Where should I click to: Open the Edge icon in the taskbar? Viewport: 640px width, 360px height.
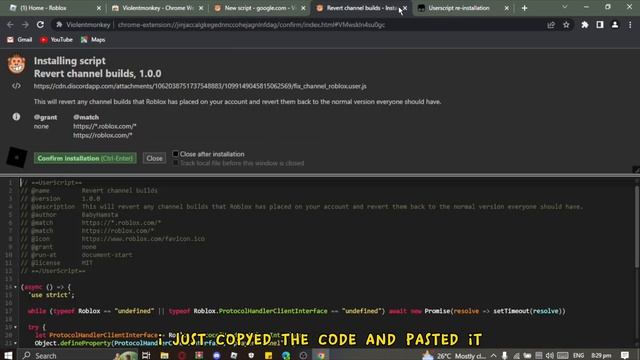click(x=286, y=355)
